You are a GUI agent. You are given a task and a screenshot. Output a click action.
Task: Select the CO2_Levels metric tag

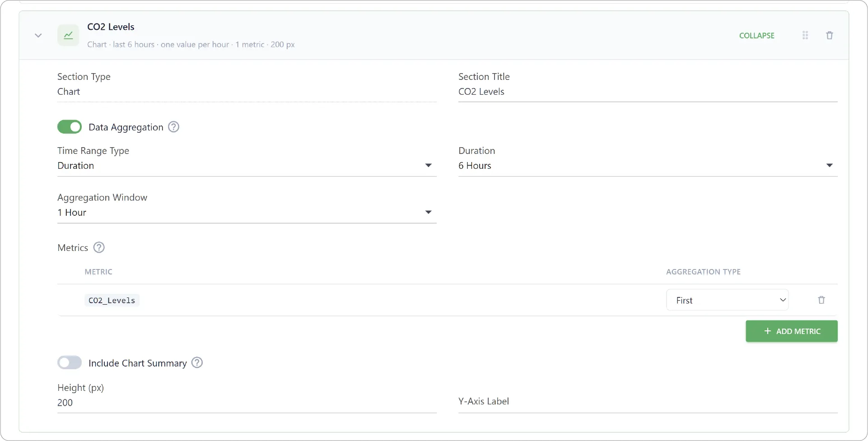tap(112, 300)
